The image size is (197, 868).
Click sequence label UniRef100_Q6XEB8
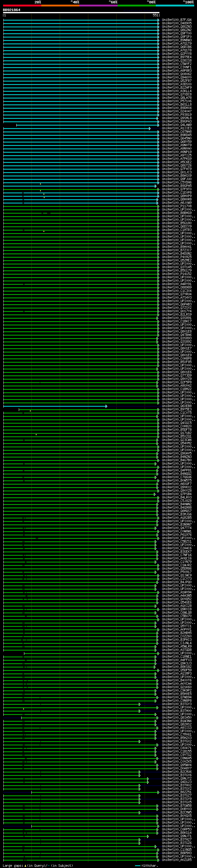click(177, 406)
